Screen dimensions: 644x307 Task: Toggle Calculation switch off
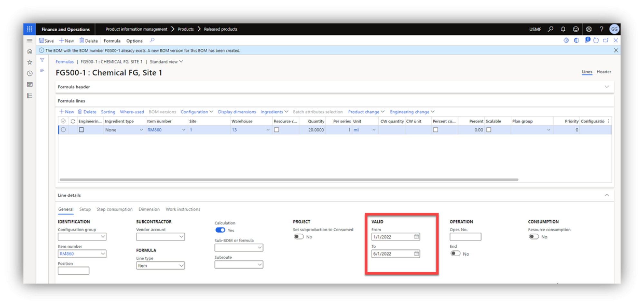pyautogui.click(x=220, y=230)
